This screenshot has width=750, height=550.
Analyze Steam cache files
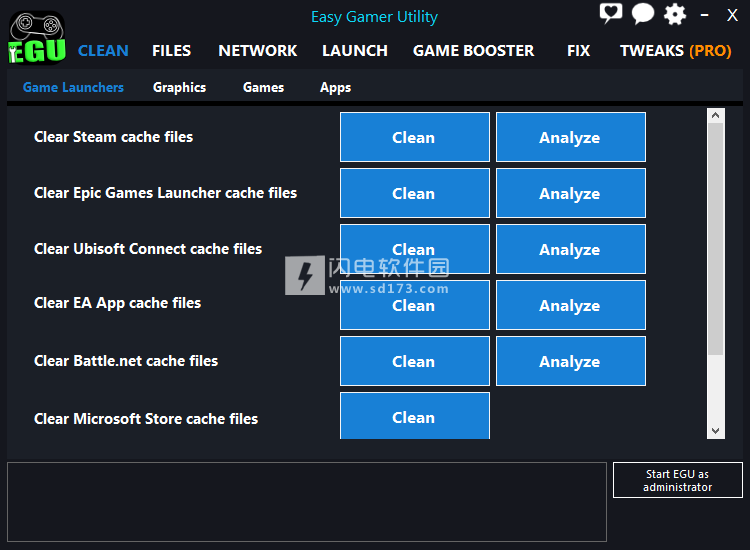[571, 137]
